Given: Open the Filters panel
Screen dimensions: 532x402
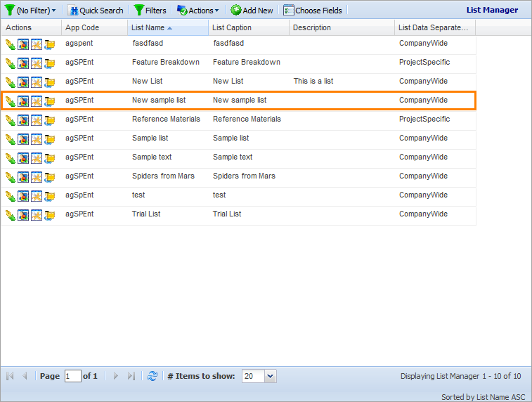Looking at the screenshot, I should (150, 11).
